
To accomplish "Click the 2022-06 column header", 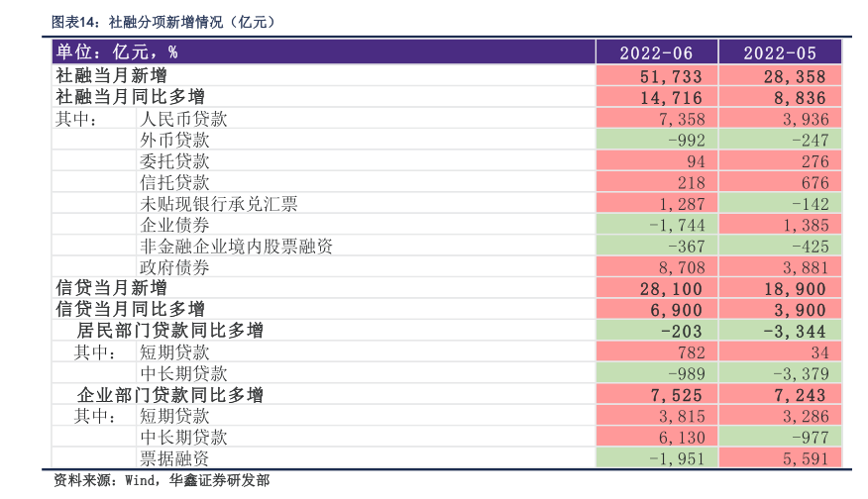I will (656, 52).
